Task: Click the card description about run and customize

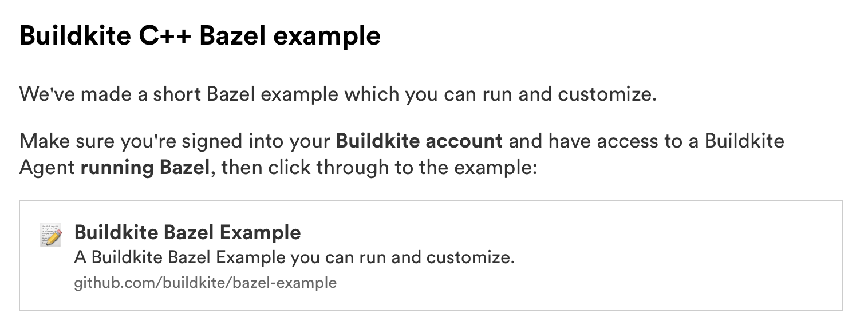Action: (294, 257)
